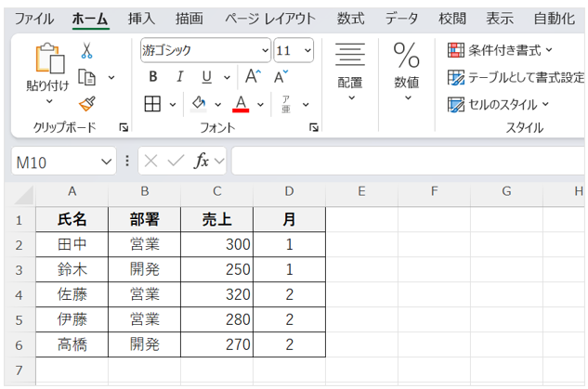This screenshot has height=389, width=588.
Task: Switch to the 挿入 (Insert) tab
Action: (x=141, y=18)
